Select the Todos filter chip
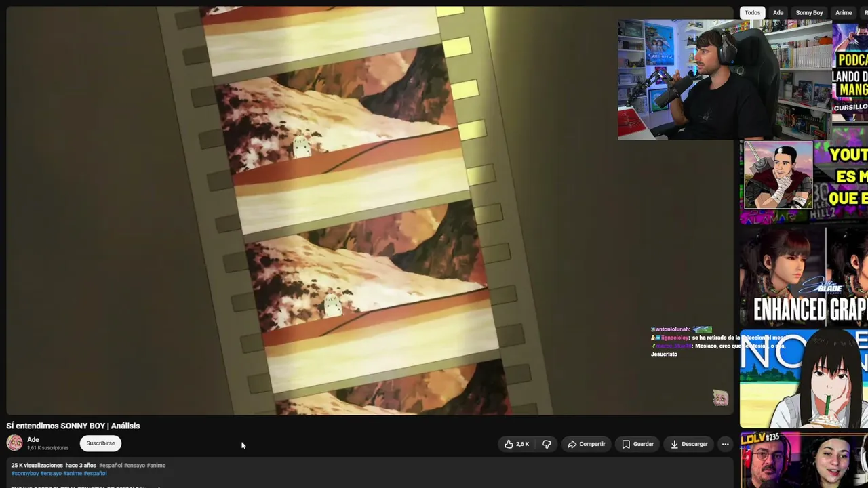Image resolution: width=868 pixels, height=488 pixels. tap(753, 13)
